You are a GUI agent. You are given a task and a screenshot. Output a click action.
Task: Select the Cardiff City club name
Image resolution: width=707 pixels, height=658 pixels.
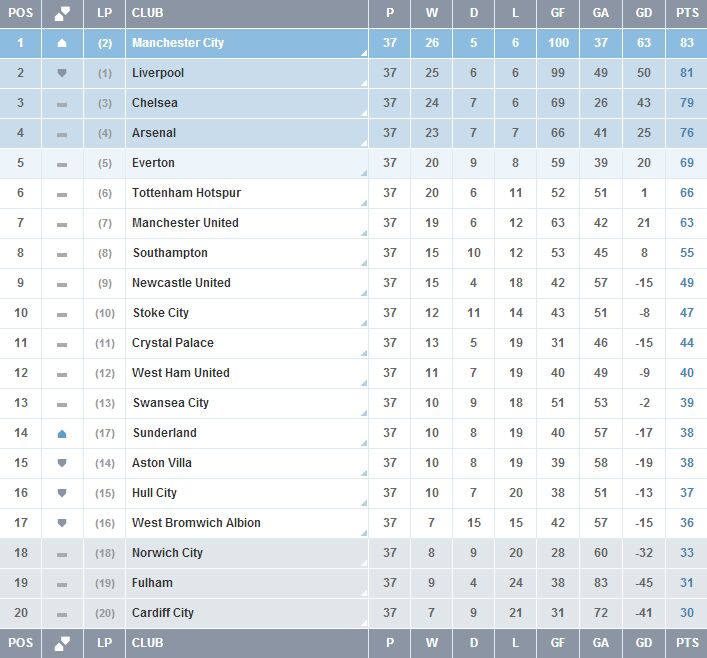click(x=163, y=613)
